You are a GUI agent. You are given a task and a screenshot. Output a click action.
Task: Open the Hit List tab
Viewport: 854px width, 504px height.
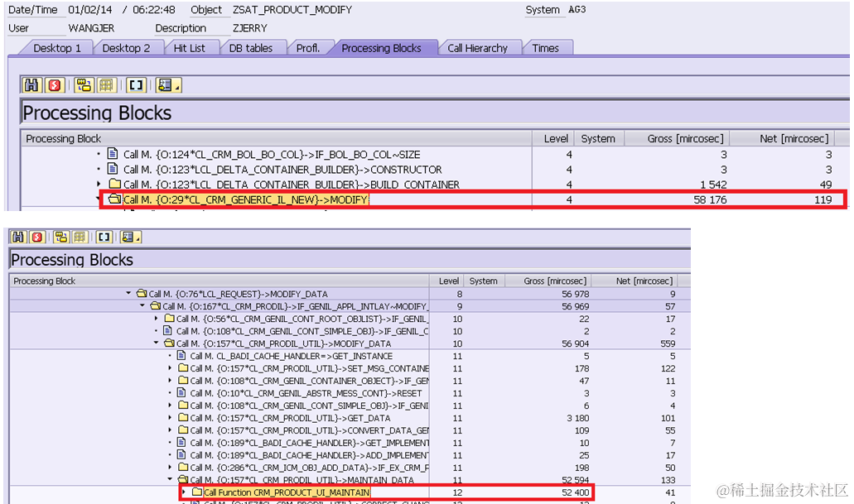point(189,48)
